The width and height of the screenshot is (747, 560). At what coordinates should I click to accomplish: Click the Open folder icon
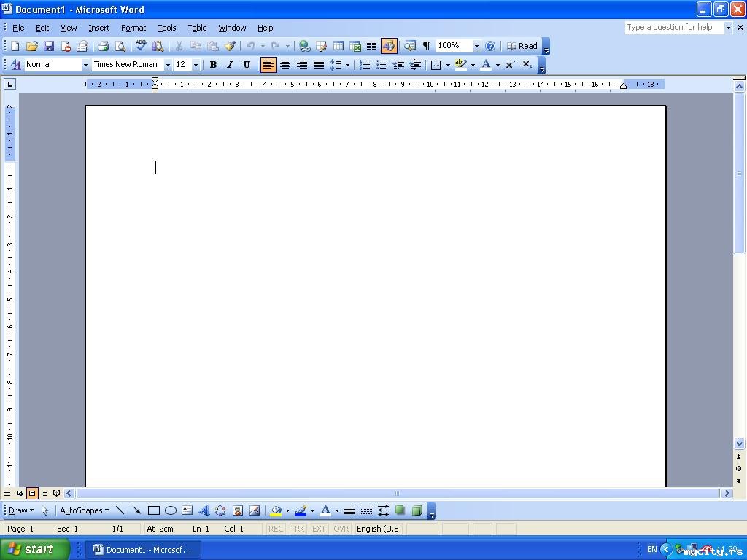coord(32,46)
